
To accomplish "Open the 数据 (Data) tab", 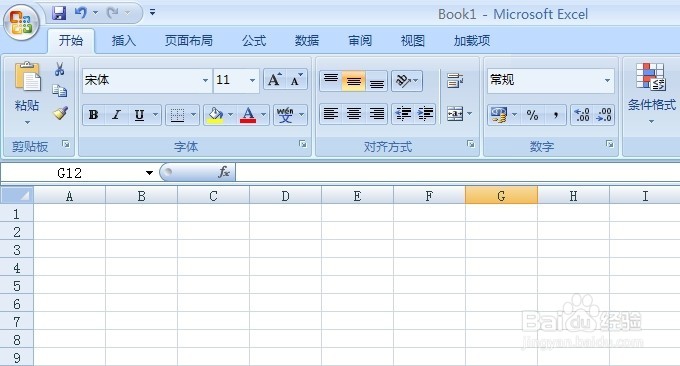I will tap(307, 41).
